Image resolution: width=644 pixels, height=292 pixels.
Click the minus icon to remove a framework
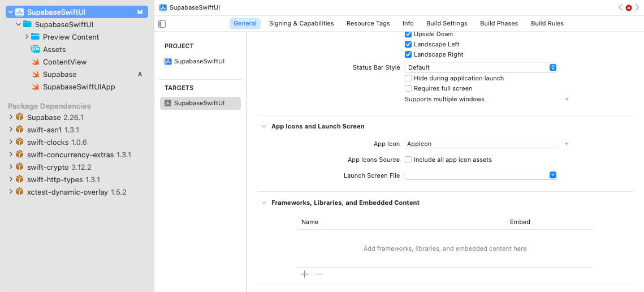tap(319, 274)
